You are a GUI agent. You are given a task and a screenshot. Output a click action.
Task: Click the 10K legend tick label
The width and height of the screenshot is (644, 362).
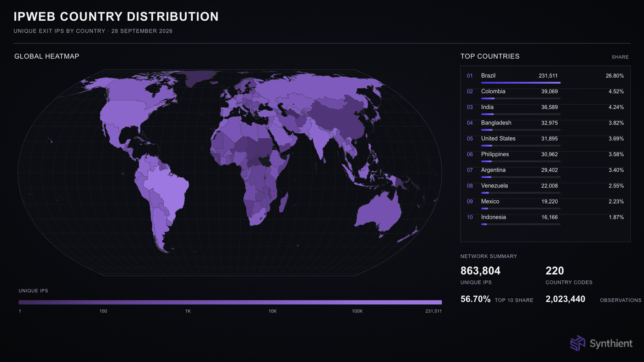(273, 311)
